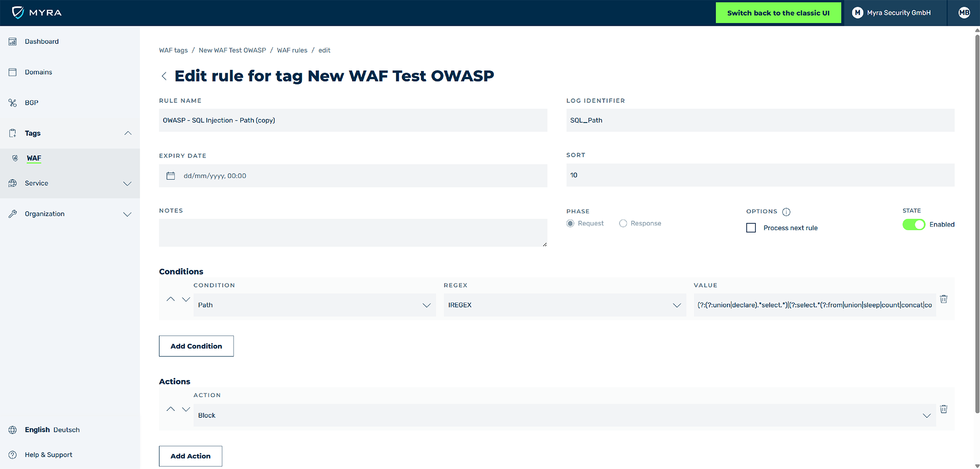Go back using the arrow beside title

pyautogui.click(x=164, y=76)
